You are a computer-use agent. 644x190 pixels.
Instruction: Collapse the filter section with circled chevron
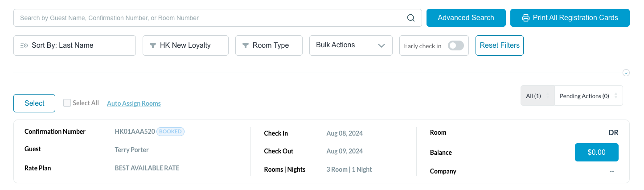[626, 73]
